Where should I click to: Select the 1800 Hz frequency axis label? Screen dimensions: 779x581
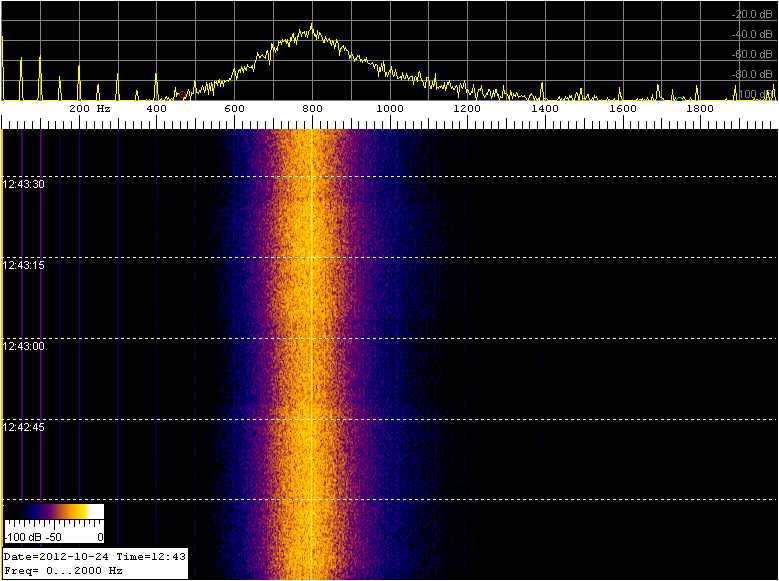click(x=700, y=108)
